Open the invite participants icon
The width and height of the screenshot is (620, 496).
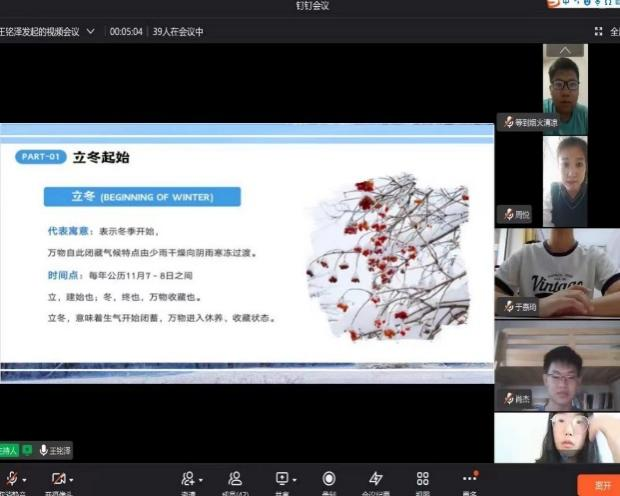(x=187, y=478)
